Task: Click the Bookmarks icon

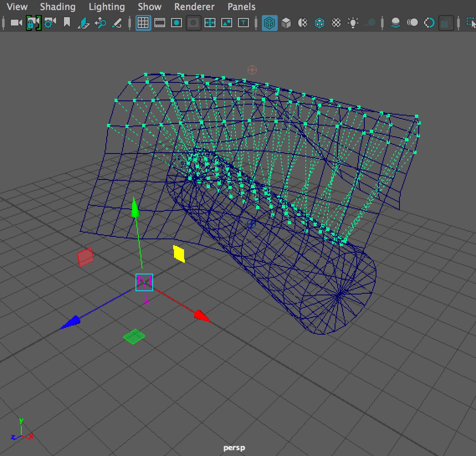Action: pyautogui.click(x=67, y=23)
